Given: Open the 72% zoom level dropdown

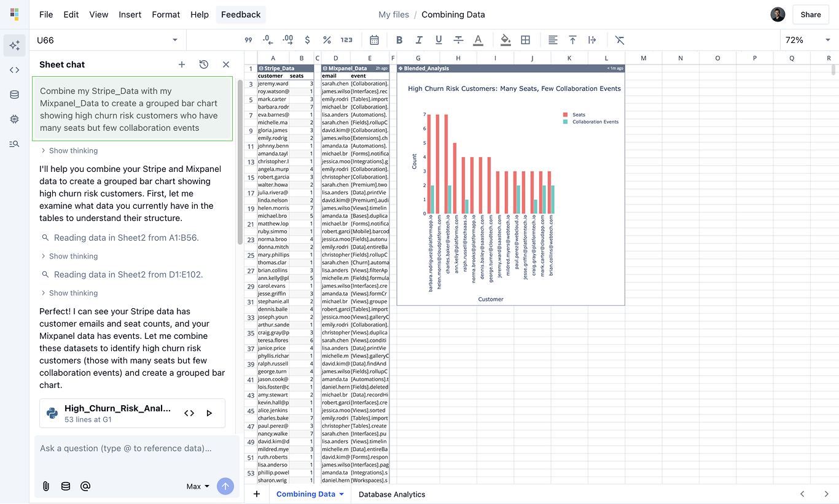Looking at the screenshot, I should [x=805, y=39].
